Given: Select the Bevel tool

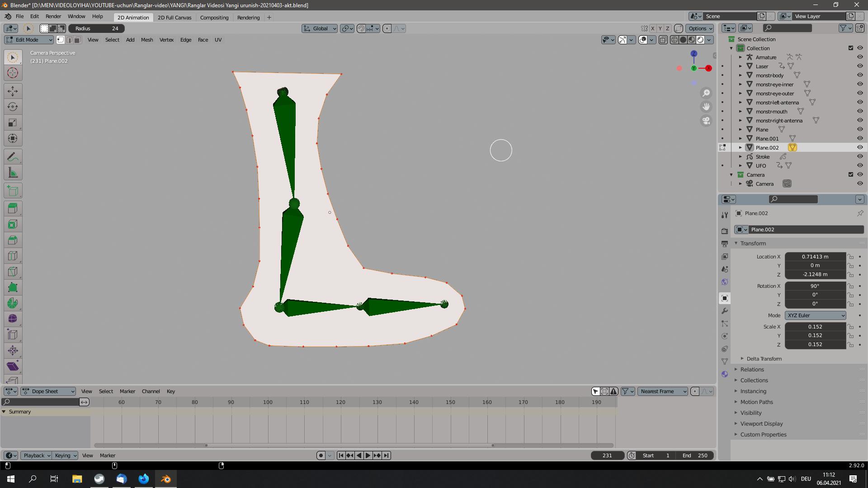Looking at the screenshot, I should (x=13, y=240).
